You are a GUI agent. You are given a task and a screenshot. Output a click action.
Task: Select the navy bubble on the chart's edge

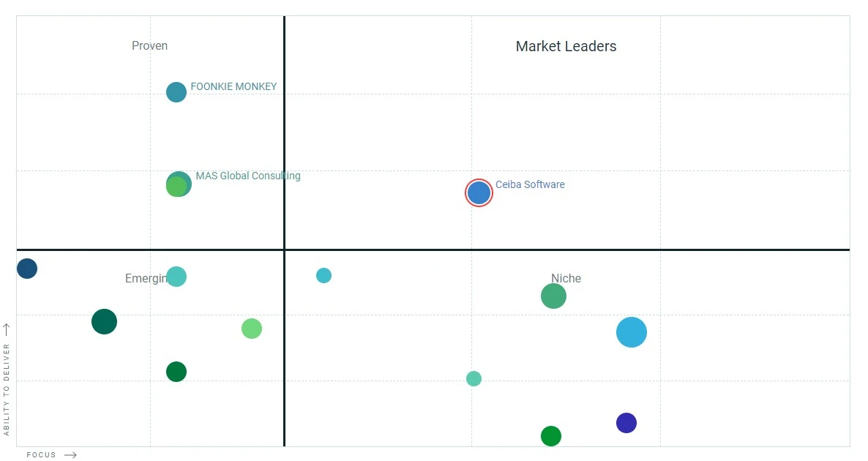click(27, 269)
